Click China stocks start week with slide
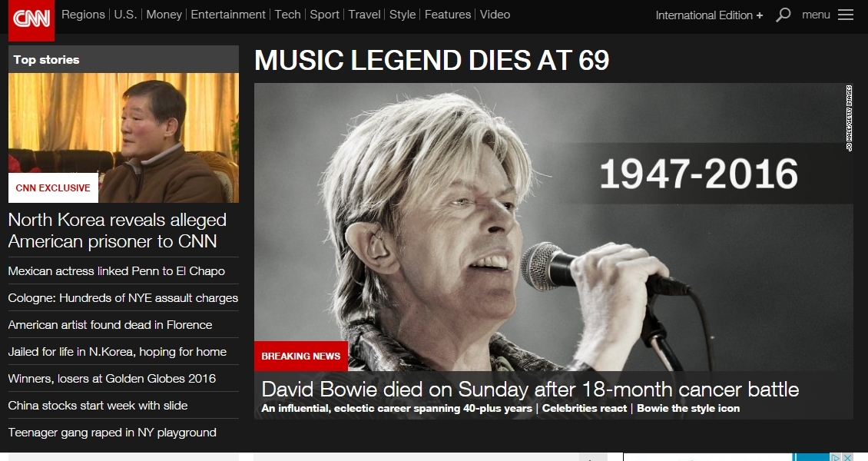 click(98, 406)
